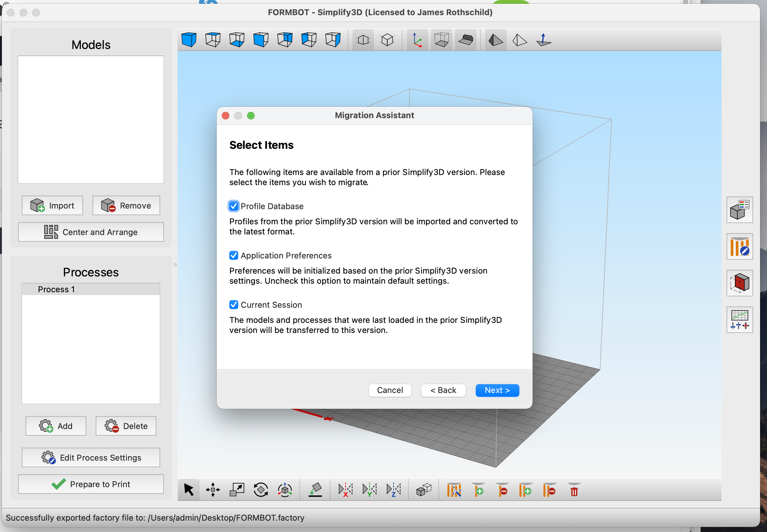Mirror the model along the X axis
The image size is (767, 532).
point(345,490)
